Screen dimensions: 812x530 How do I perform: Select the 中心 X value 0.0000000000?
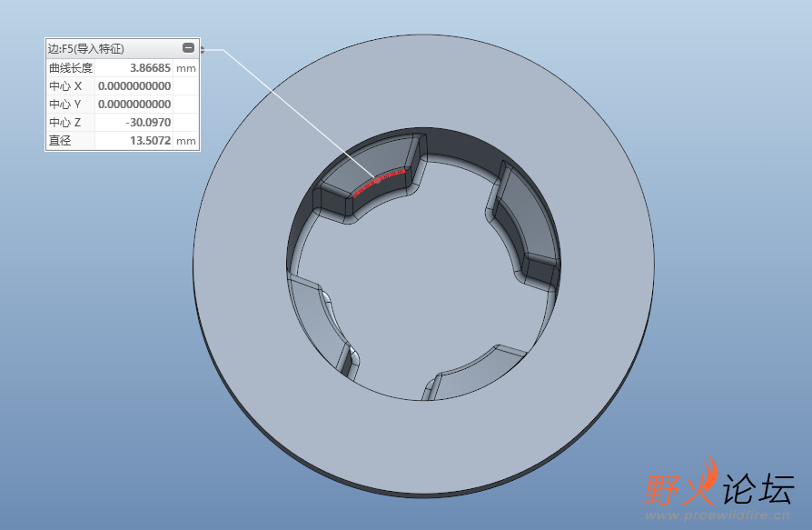pyautogui.click(x=134, y=86)
